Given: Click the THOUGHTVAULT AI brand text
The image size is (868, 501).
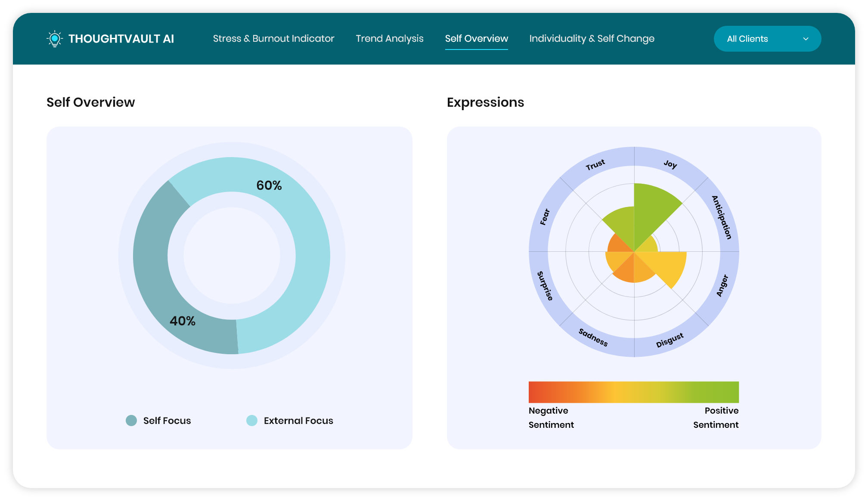Looking at the screenshot, I should click(121, 39).
